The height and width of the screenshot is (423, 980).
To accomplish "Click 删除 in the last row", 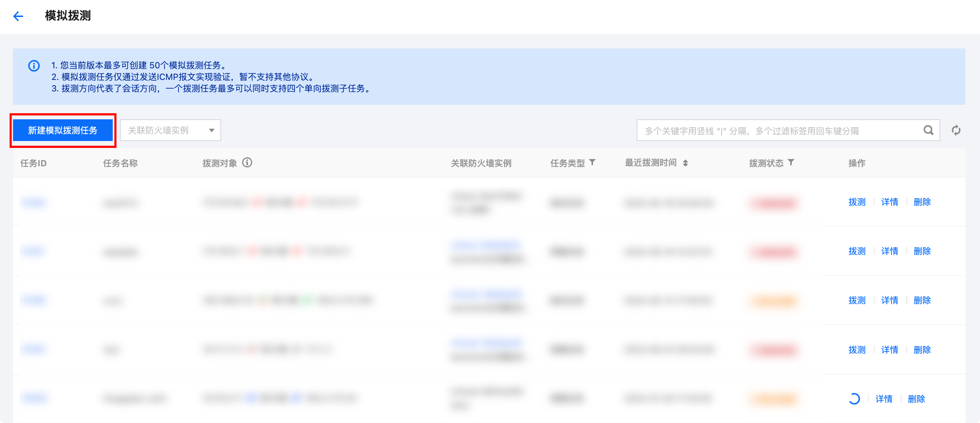I will point(916,399).
